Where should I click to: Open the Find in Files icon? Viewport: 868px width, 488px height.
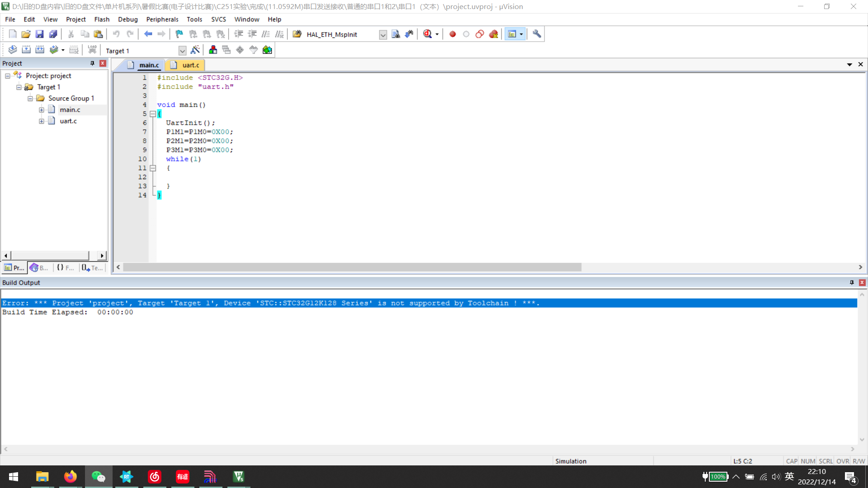[297, 34]
